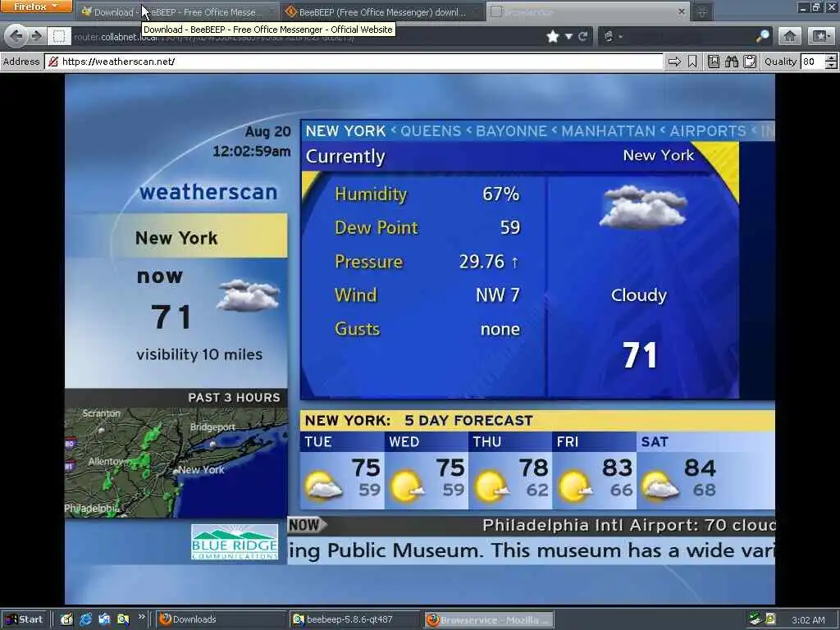Go back with the back arrow
Screen dimensions: 840x630
[16, 36]
